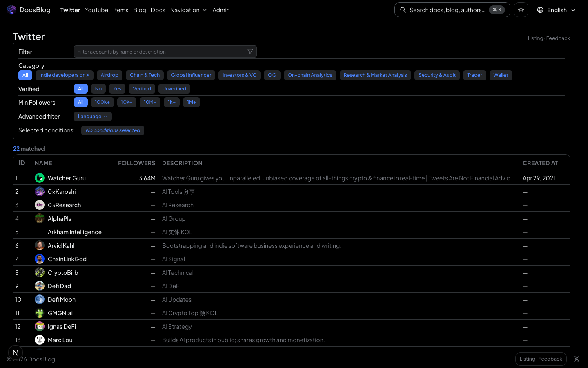Toggle the light/dark theme button
588x368 pixels.
click(x=521, y=10)
